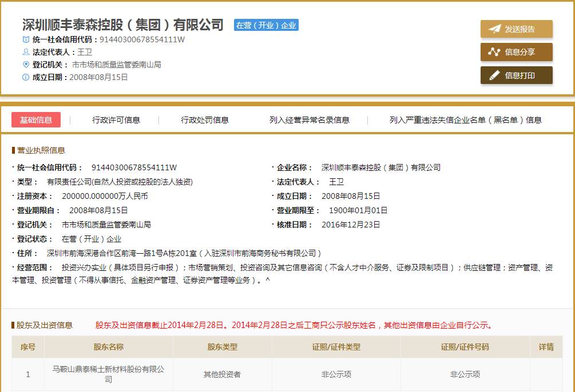The image size is (575, 392).
Task: Click 非公示项 in 证照/证件号码 column
Action: coord(465,374)
